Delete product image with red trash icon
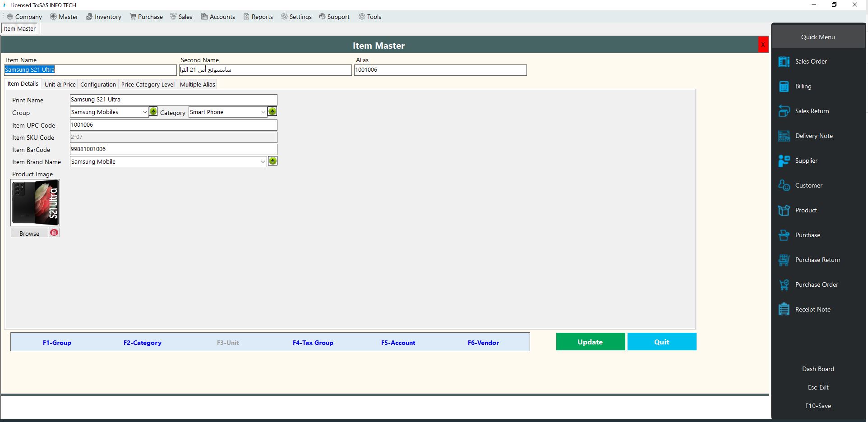The width and height of the screenshot is (868, 422). pyautogui.click(x=54, y=233)
